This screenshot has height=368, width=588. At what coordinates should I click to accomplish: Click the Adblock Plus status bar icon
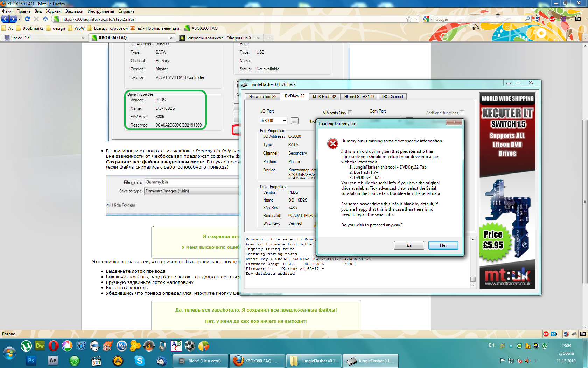(546, 334)
